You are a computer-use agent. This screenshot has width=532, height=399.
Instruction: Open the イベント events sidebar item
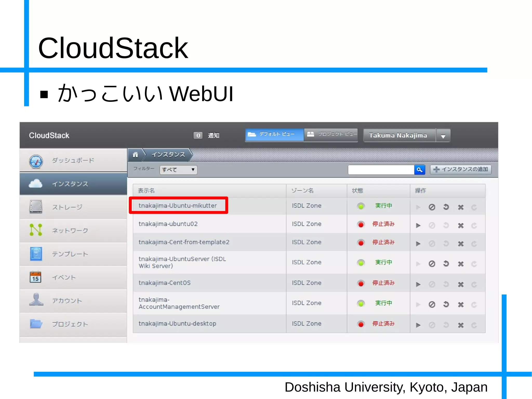73,277
